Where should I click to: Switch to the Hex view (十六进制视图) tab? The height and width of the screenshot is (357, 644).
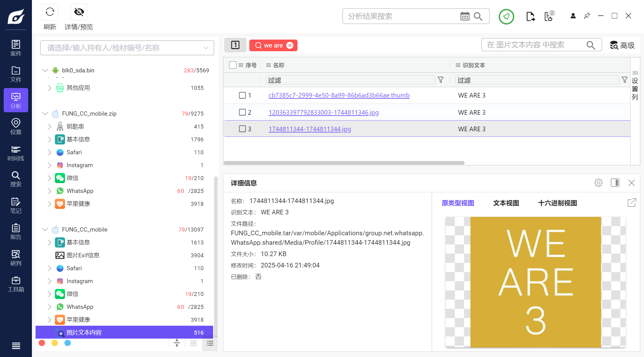(557, 203)
